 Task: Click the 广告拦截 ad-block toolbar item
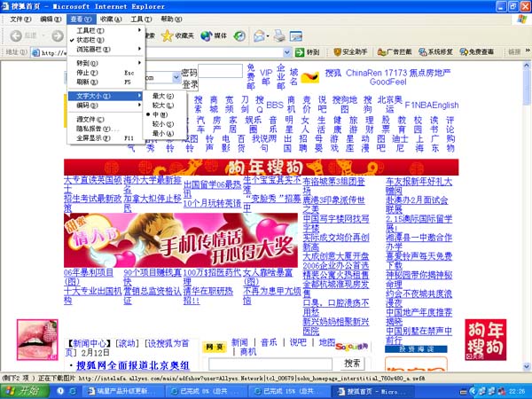pos(395,52)
